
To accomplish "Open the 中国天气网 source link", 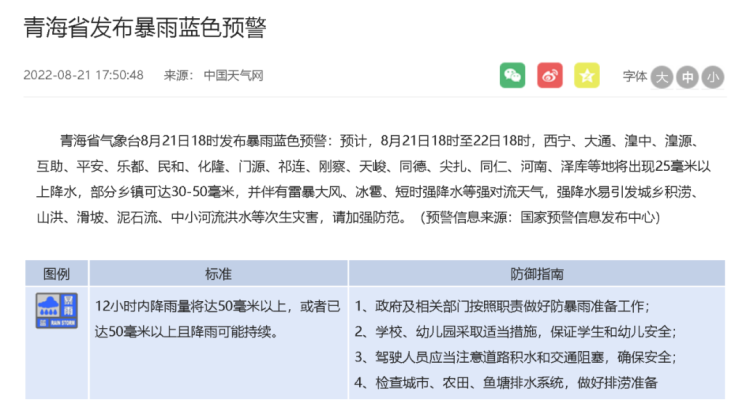I will click(x=233, y=75).
